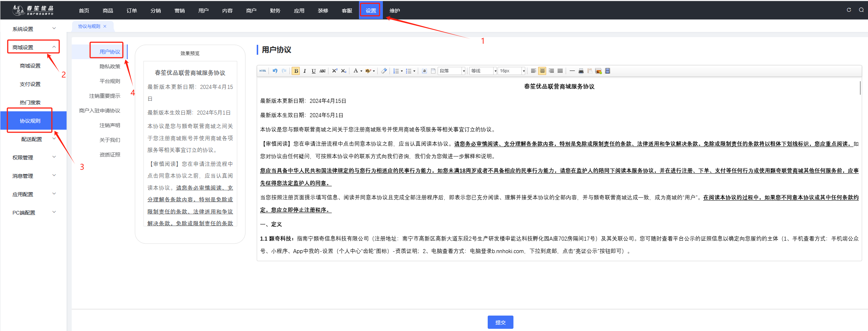Justify the text alignment

pyautogui.click(x=560, y=71)
